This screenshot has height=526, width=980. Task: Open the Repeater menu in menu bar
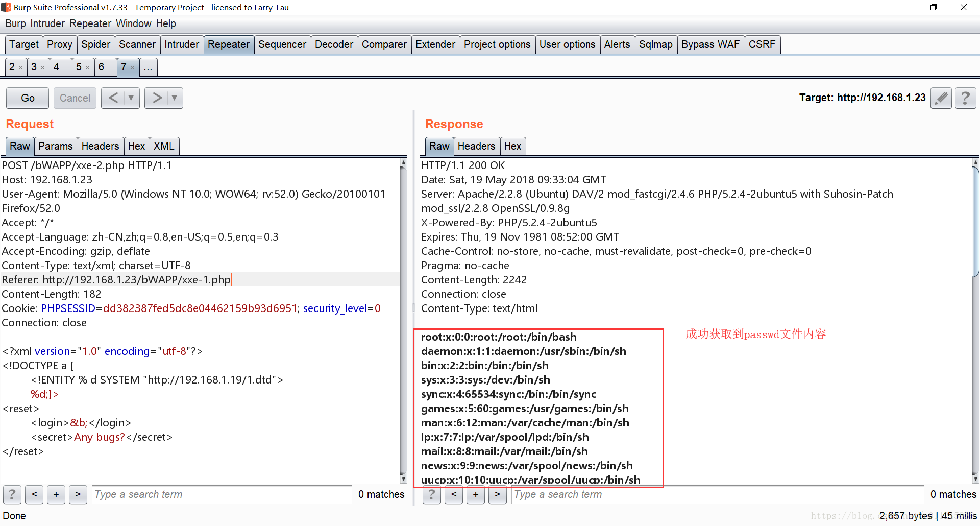[x=90, y=23]
